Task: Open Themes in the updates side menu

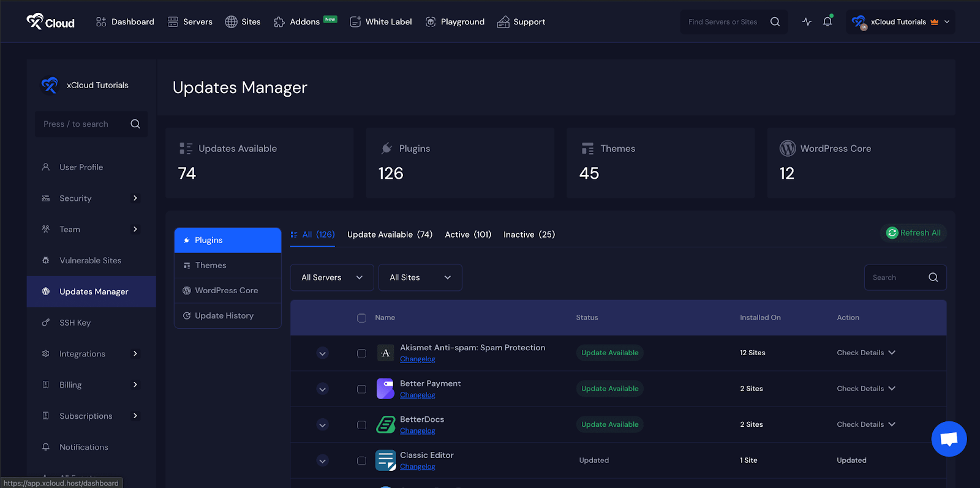Action: [x=211, y=265]
